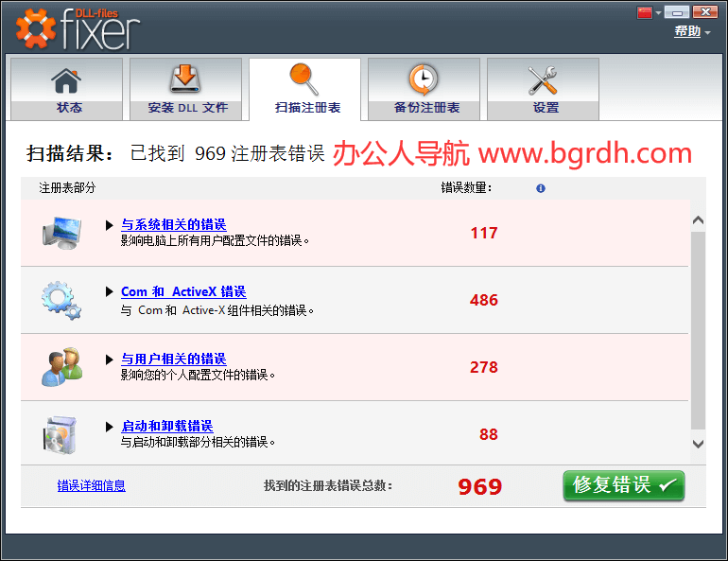728x561 pixels.
Task: Open the 错误详细信息 link
Action: (92, 485)
